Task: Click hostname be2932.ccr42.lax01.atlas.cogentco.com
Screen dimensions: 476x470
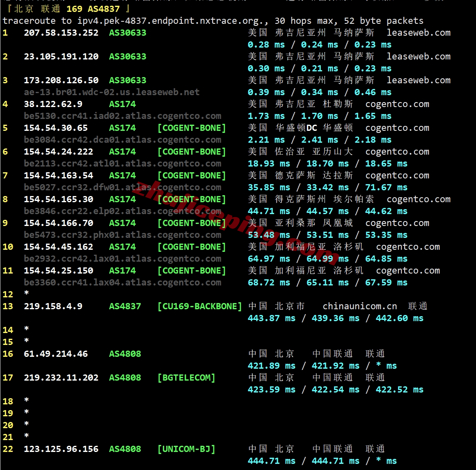Action: point(122,259)
